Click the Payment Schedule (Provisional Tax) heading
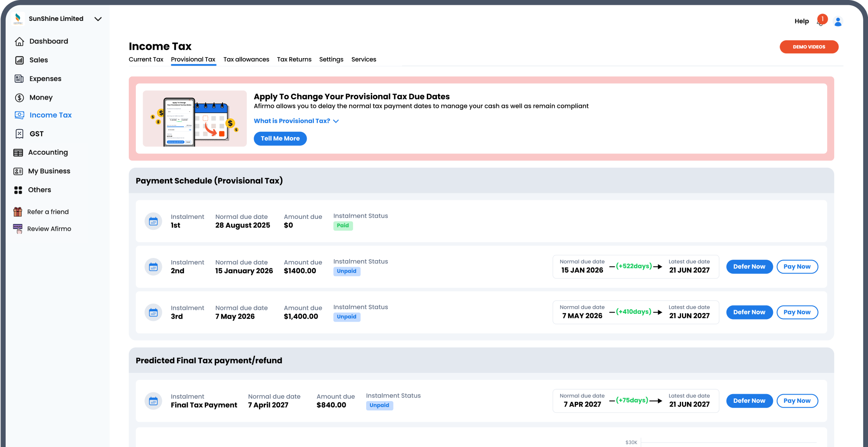The image size is (868, 447). [209, 181]
